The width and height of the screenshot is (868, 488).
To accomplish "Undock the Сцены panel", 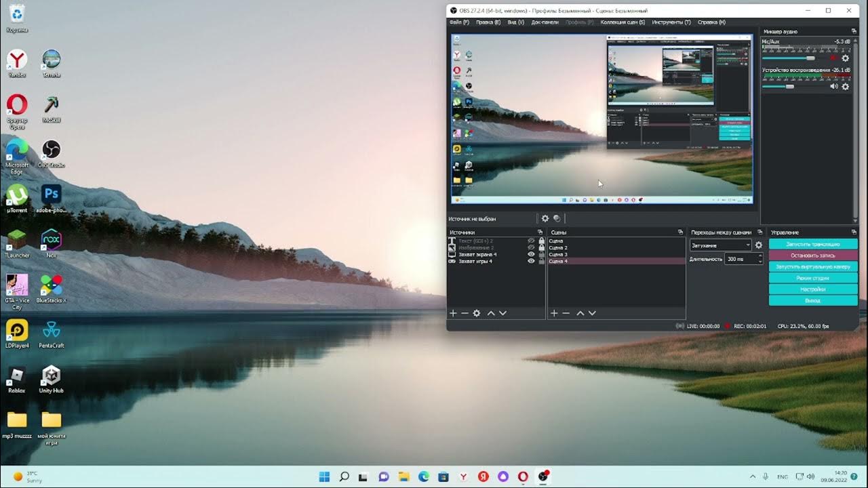I will tap(680, 232).
